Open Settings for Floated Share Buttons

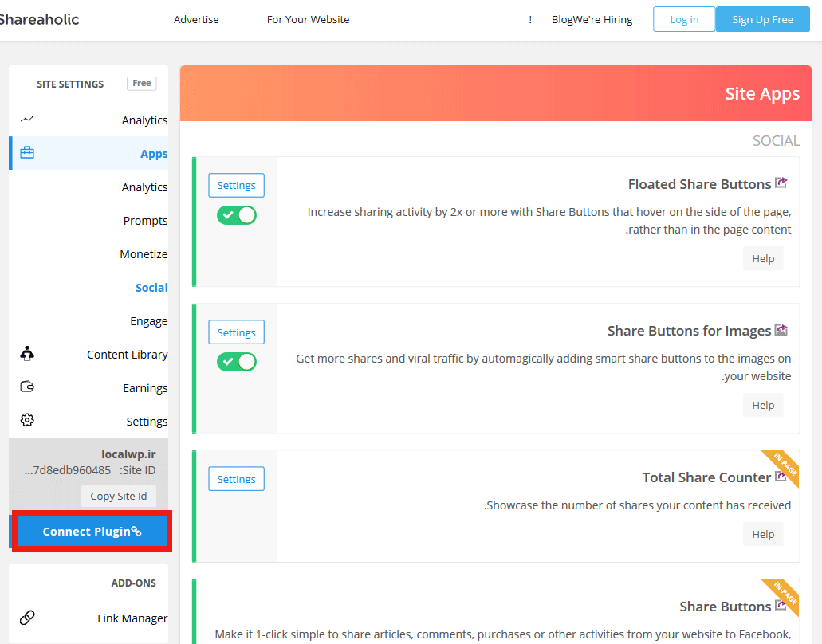[x=237, y=185]
